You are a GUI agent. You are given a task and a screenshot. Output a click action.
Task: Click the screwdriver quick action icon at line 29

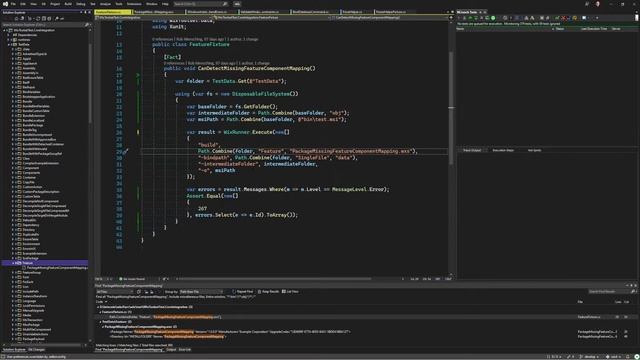(x=126, y=151)
